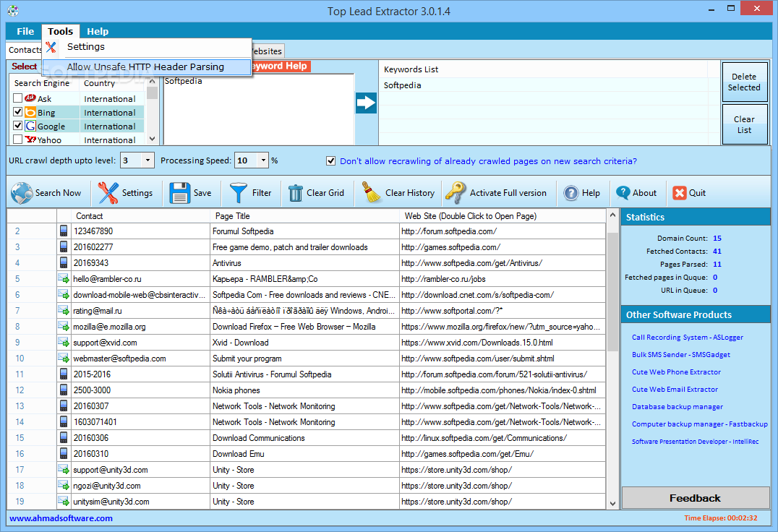Click the email icon for hello@rambler-co.ru
The image size is (778, 532).
coord(64,278)
